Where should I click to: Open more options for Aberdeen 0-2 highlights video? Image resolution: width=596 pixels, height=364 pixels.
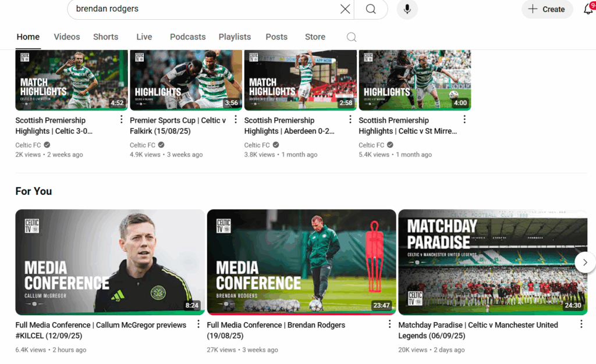[x=350, y=120]
